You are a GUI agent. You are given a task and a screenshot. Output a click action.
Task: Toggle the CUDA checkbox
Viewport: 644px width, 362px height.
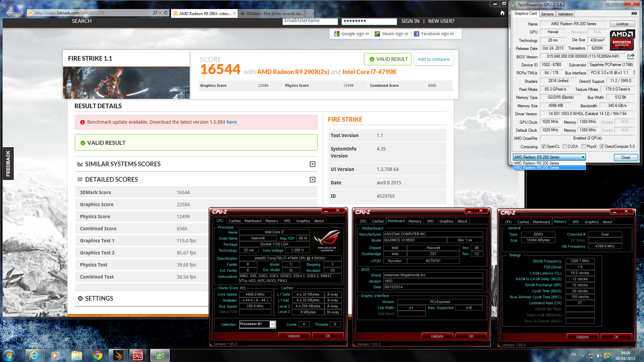(565, 146)
